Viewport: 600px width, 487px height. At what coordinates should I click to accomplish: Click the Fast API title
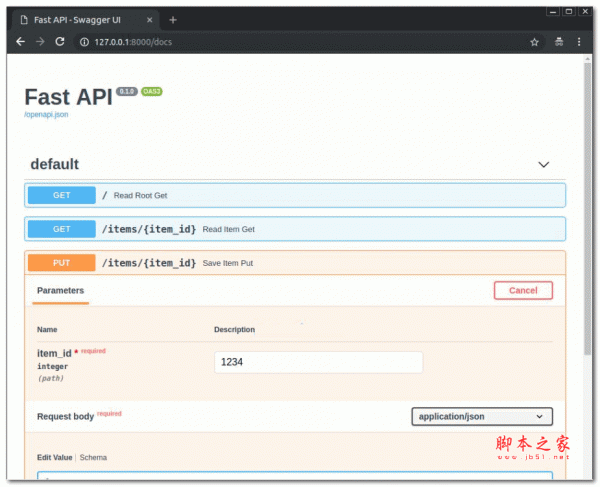[68, 97]
